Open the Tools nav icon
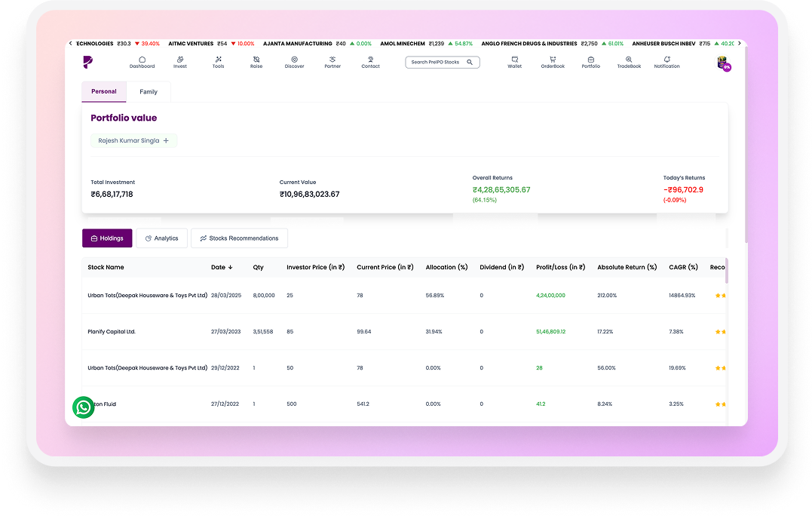 [219, 60]
